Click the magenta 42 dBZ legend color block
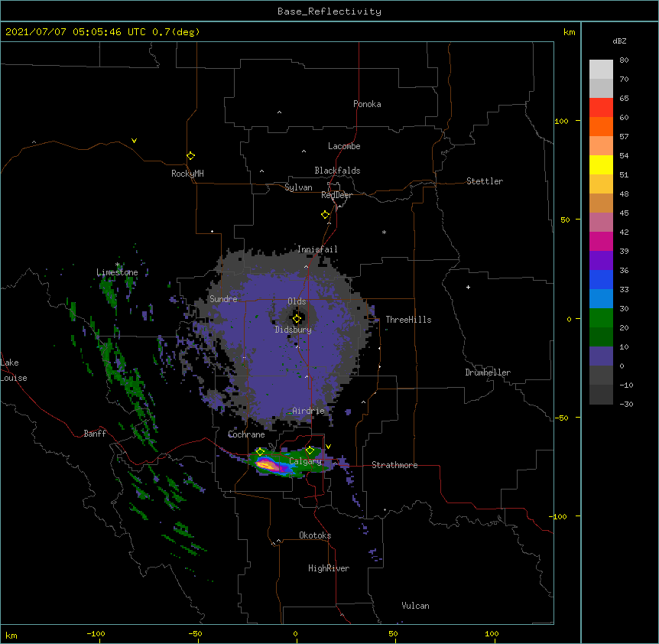The height and width of the screenshot is (644, 659). tap(601, 242)
